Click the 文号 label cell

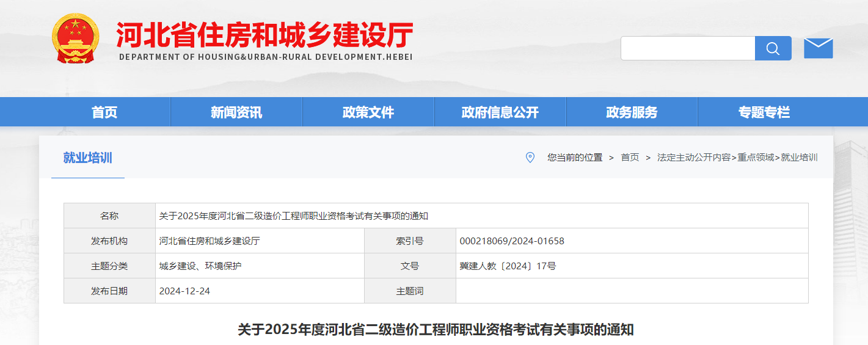(x=410, y=266)
